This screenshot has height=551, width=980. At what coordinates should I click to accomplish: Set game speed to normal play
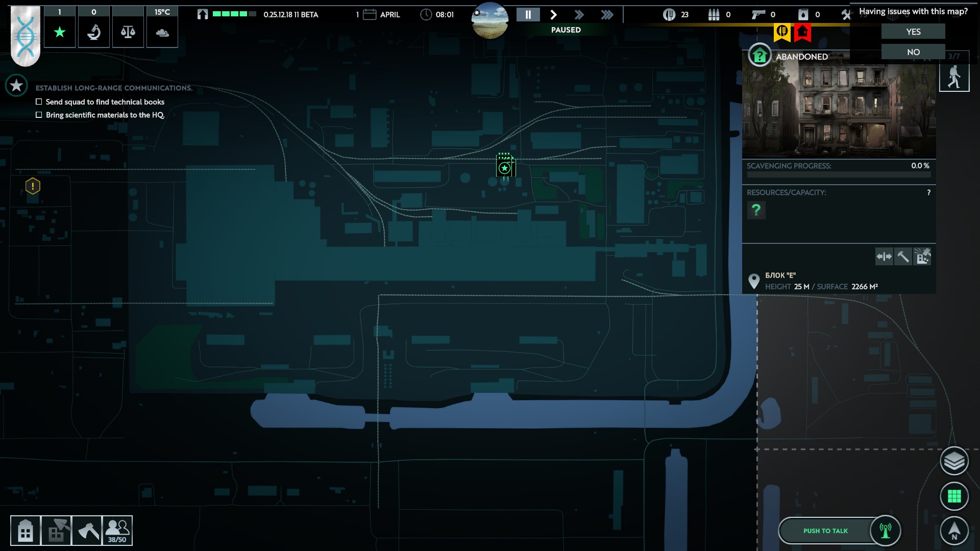tap(553, 15)
